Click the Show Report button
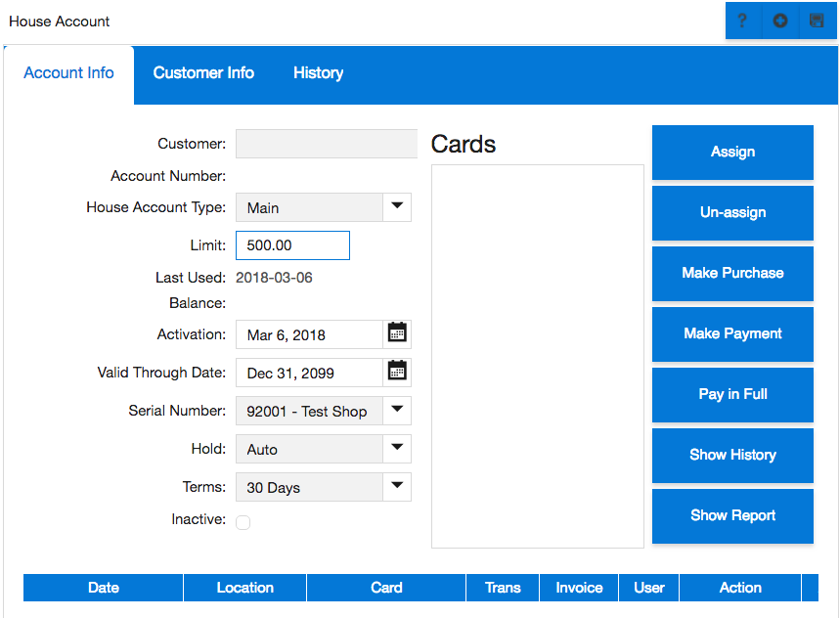 pos(732,515)
